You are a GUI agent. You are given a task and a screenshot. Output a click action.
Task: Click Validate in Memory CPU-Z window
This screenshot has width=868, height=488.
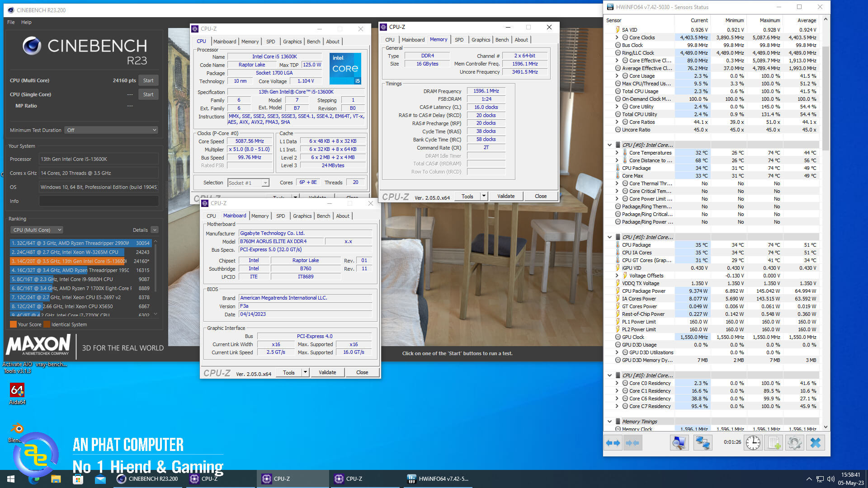506,197
